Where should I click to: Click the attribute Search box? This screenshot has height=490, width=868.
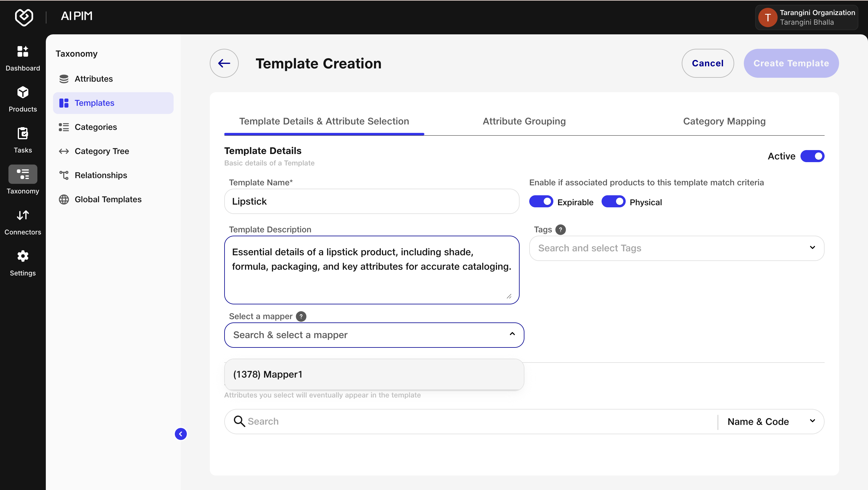[472, 422]
